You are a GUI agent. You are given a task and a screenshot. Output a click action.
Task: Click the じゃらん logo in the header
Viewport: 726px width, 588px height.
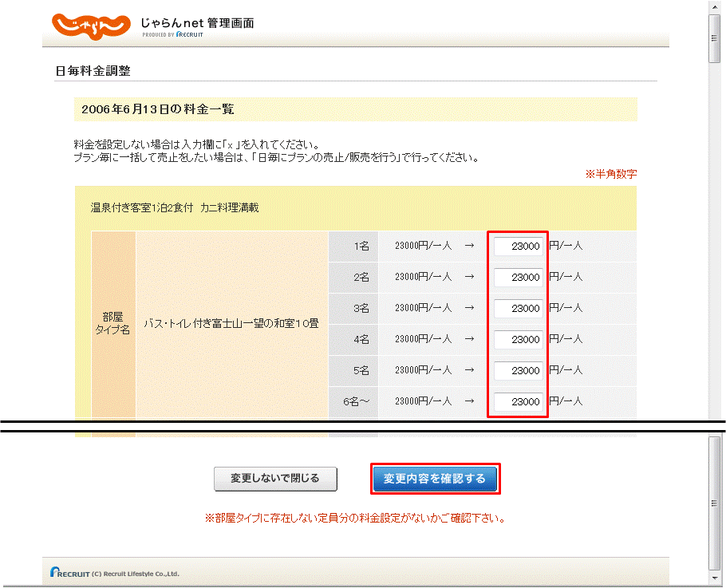[x=92, y=25]
